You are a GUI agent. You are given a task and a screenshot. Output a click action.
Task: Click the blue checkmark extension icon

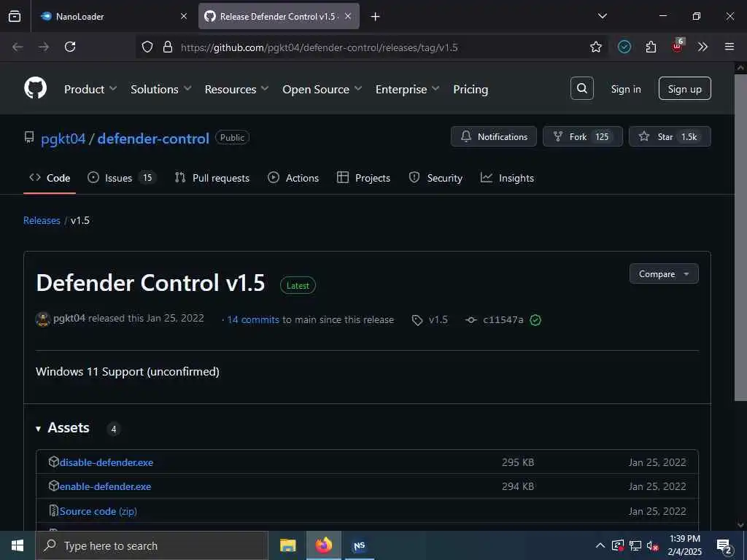(x=624, y=47)
